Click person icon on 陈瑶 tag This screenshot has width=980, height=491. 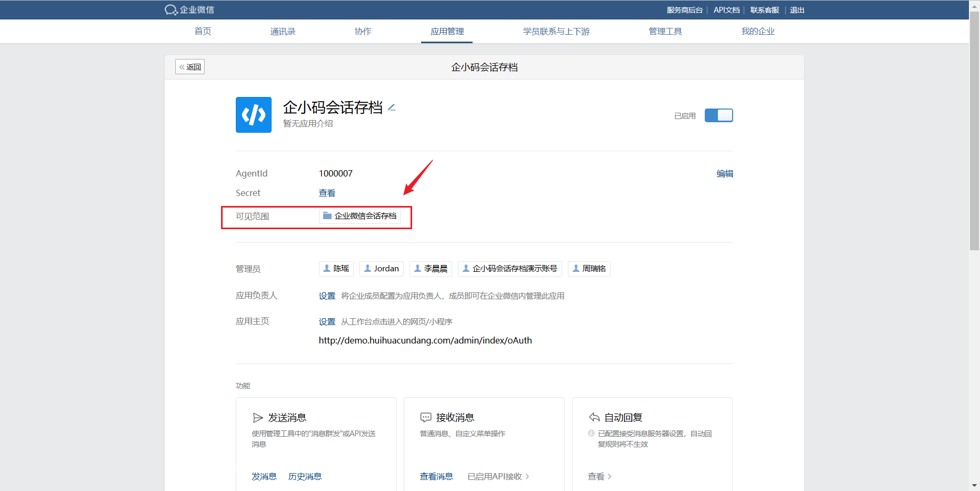point(327,268)
